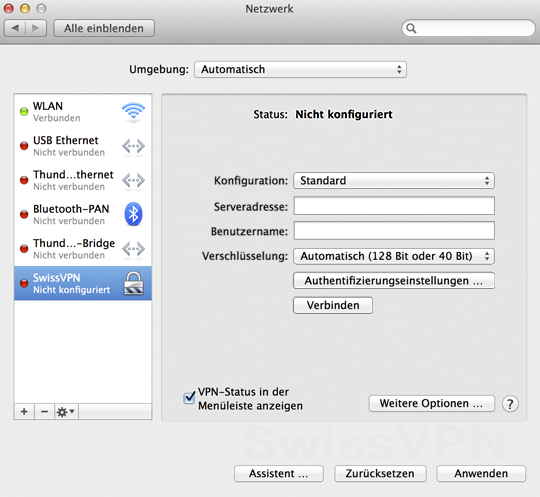
Task: Click the WLAN Wi-Fi signal icon
Action: tap(133, 112)
